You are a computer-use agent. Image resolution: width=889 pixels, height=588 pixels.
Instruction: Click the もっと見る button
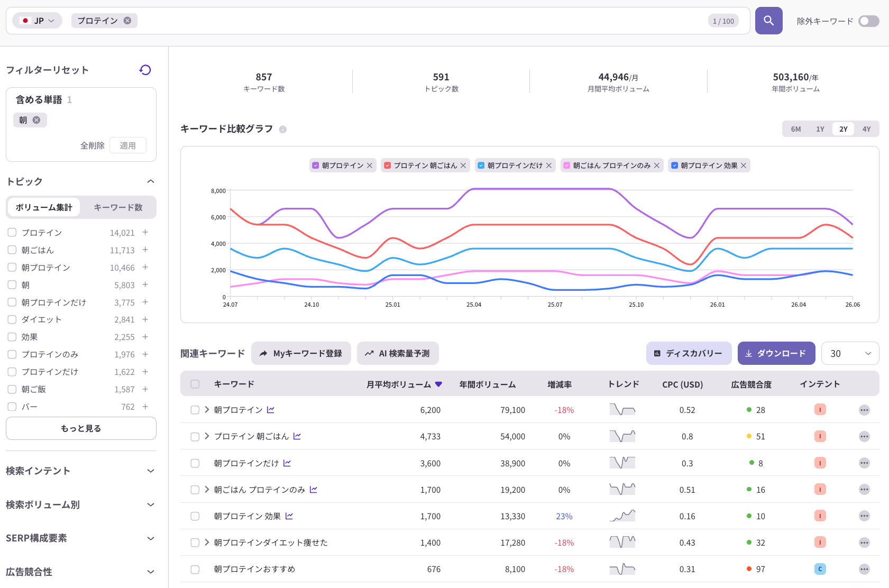[81, 428]
